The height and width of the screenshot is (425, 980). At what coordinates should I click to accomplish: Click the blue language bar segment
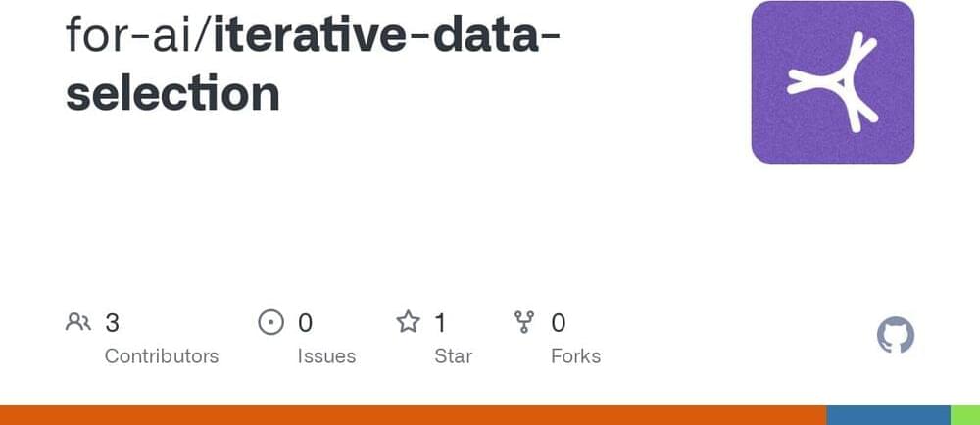[x=888, y=415]
